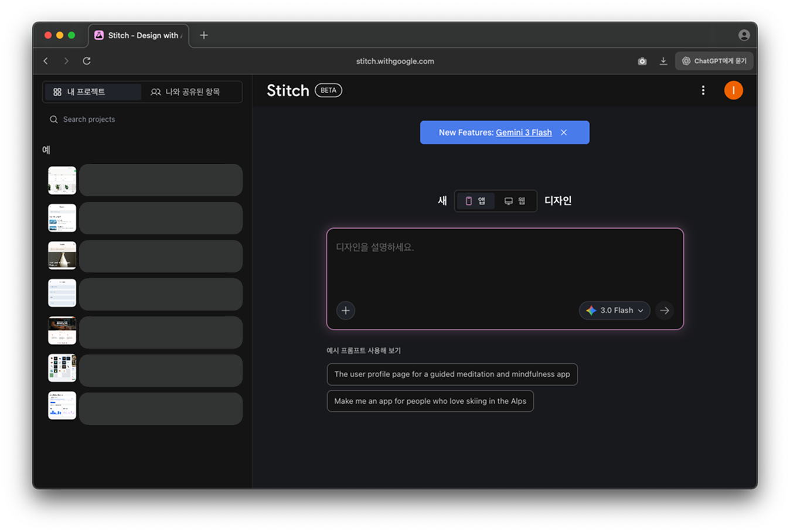Open the browser downloads icon
The width and height of the screenshot is (790, 532).
click(x=663, y=61)
